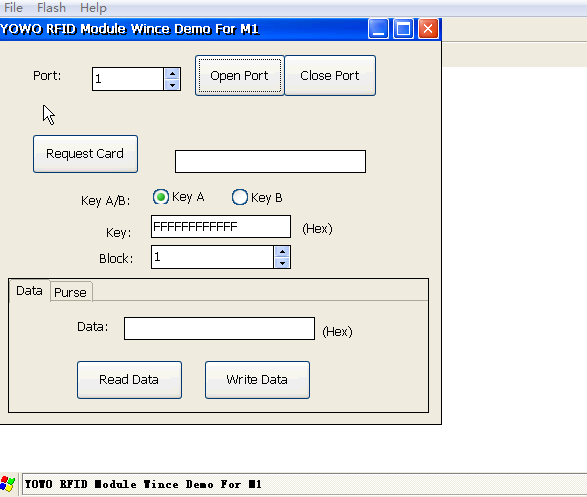Increase Port number with up arrow

(172, 73)
